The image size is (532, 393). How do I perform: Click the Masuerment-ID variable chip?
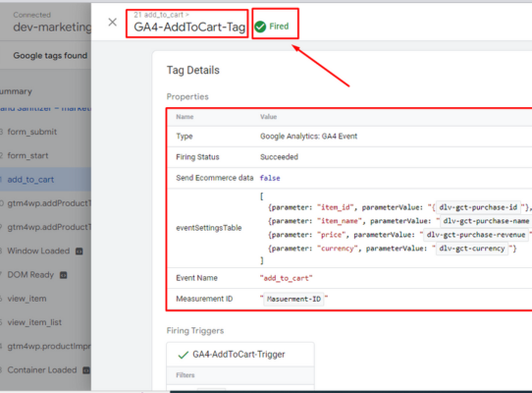click(293, 299)
